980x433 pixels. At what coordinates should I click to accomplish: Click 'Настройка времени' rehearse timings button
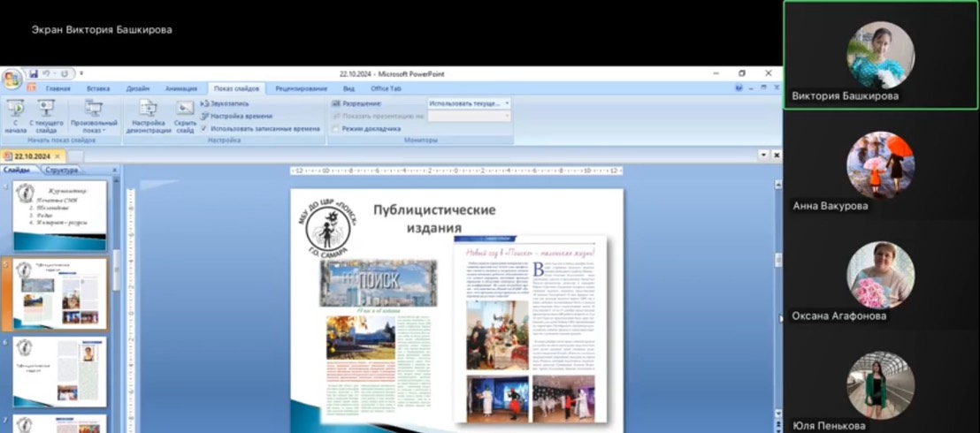click(237, 117)
